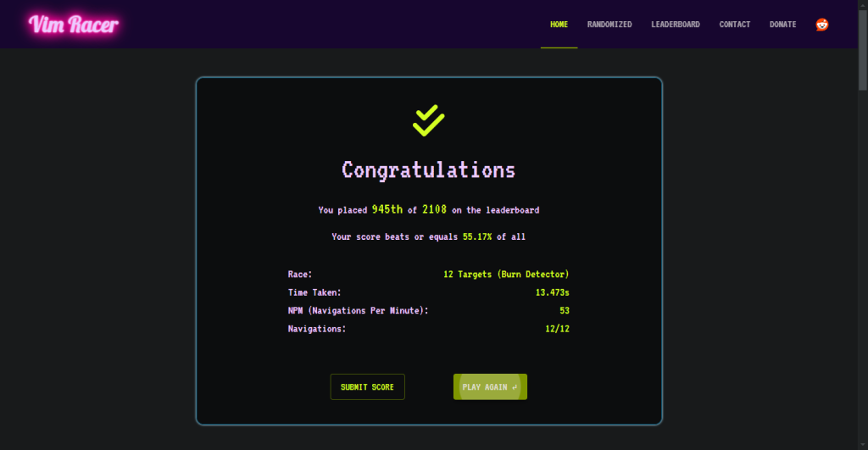Click the Vim Racer logo
868x450 pixels.
pyautogui.click(x=73, y=25)
